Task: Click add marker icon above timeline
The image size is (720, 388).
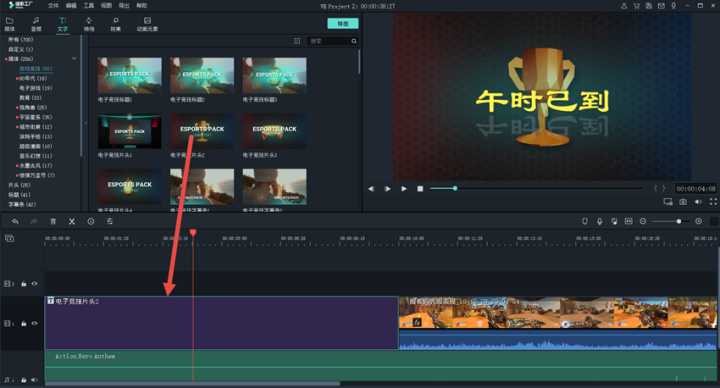Action: tap(585, 221)
